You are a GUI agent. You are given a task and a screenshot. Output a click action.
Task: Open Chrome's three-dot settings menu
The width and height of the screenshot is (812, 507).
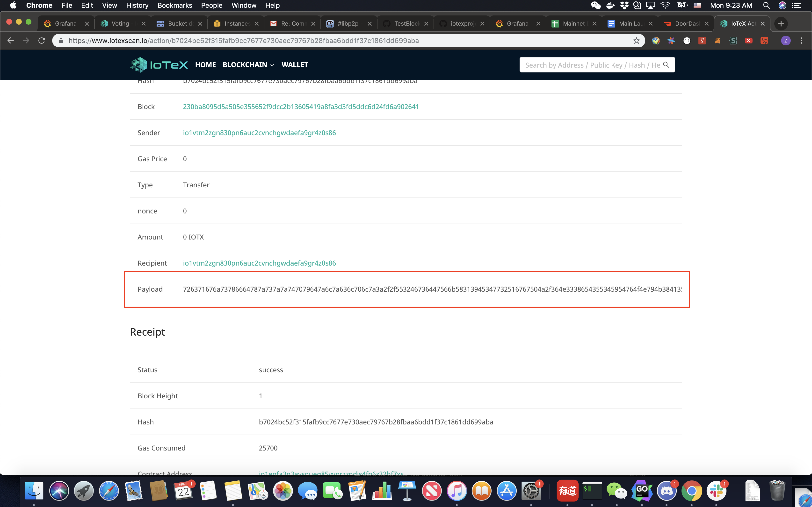click(x=802, y=40)
